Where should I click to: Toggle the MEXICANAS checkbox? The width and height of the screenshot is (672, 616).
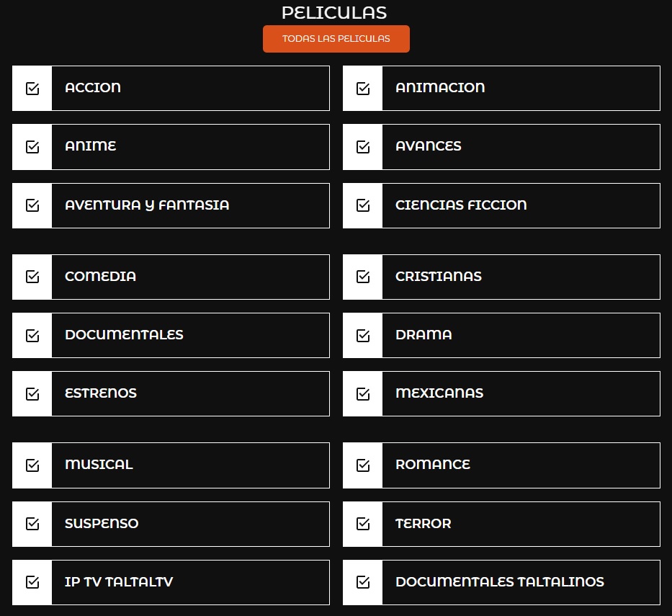coord(363,393)
